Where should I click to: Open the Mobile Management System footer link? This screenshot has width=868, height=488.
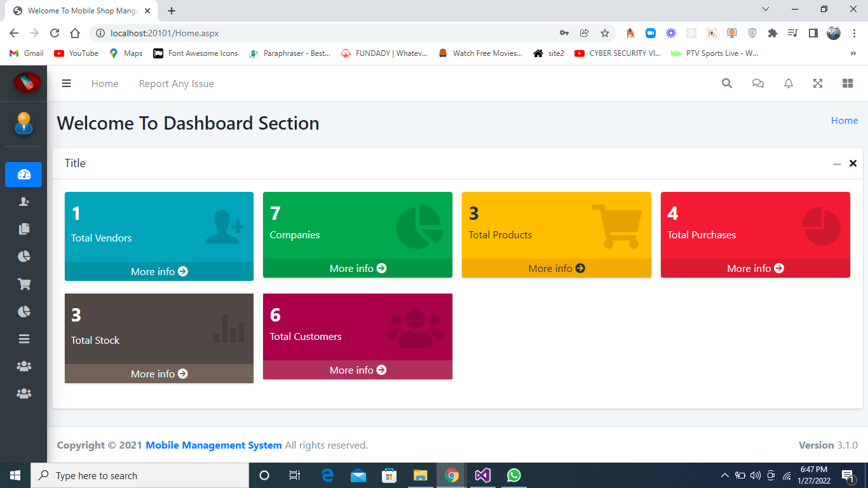[213, 445]
